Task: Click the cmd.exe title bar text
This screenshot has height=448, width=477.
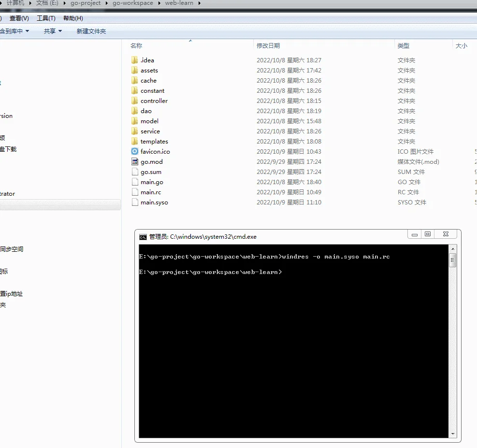Action: 203,237
